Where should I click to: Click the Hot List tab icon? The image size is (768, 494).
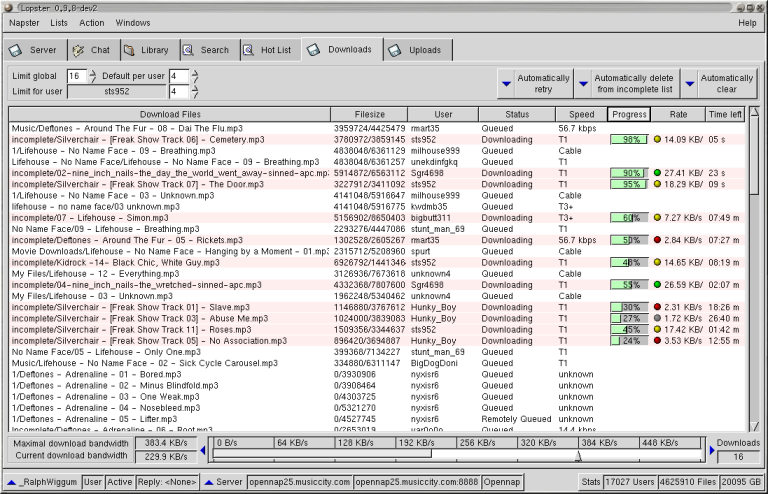[x=248, y=50]
